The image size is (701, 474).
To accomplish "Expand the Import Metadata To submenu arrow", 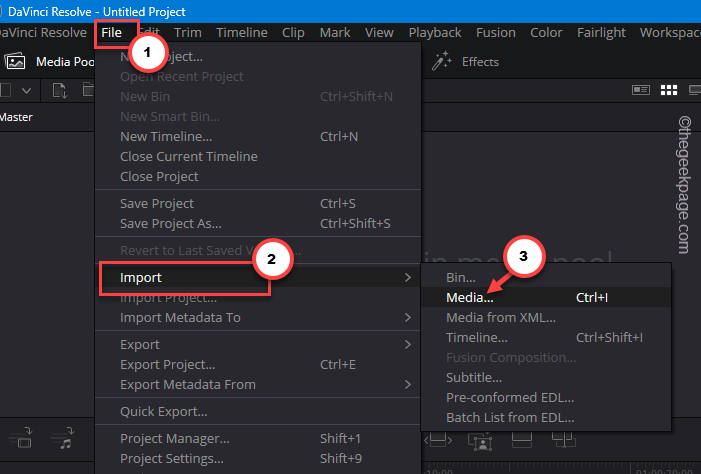I will [x=407, y=317].
